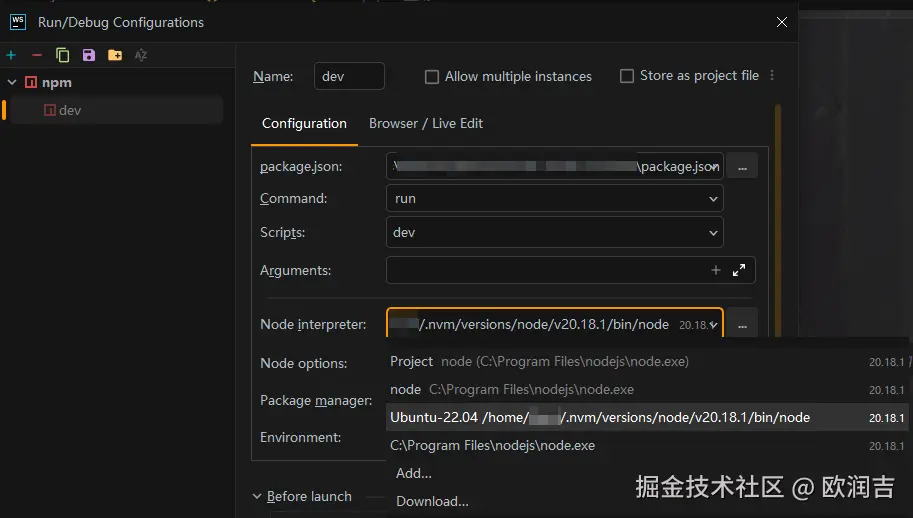The width and height of the screenshot is (913, 518).
Task: Choose Add... in interpreter list
Action: pyautogui.click(x=414, y=473)
